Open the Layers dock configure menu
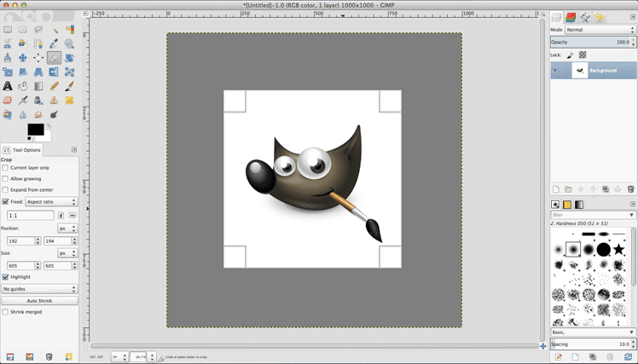 [633, 17]
